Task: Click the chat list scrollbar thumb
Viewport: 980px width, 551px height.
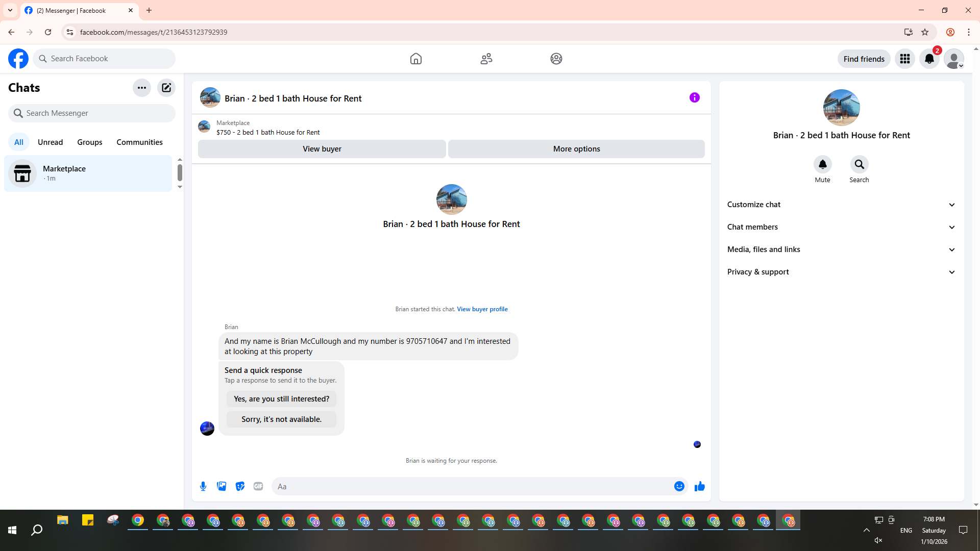Action: tap(180, 173)
